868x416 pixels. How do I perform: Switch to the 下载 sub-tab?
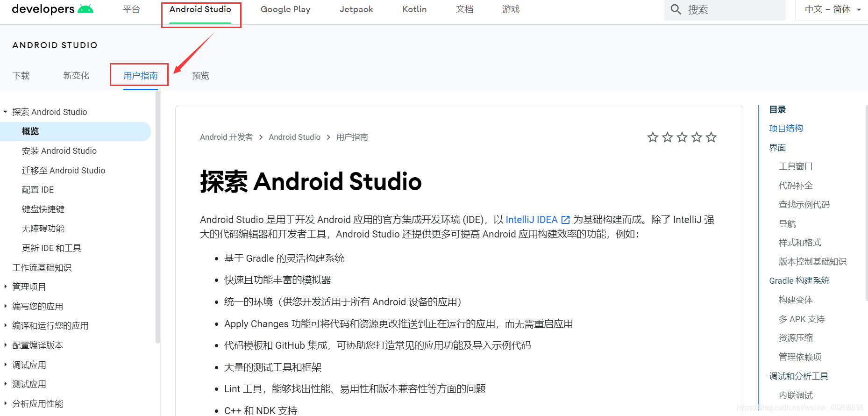point(21,75)
